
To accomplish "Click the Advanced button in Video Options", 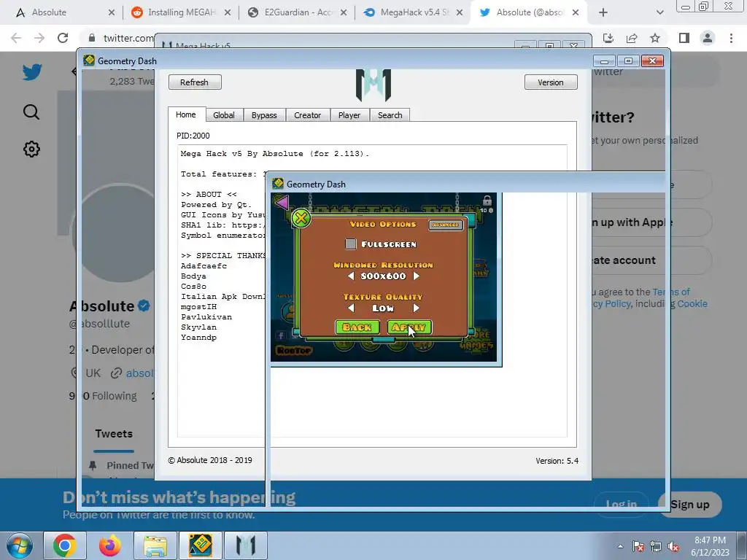I will [x=446, y=225].
